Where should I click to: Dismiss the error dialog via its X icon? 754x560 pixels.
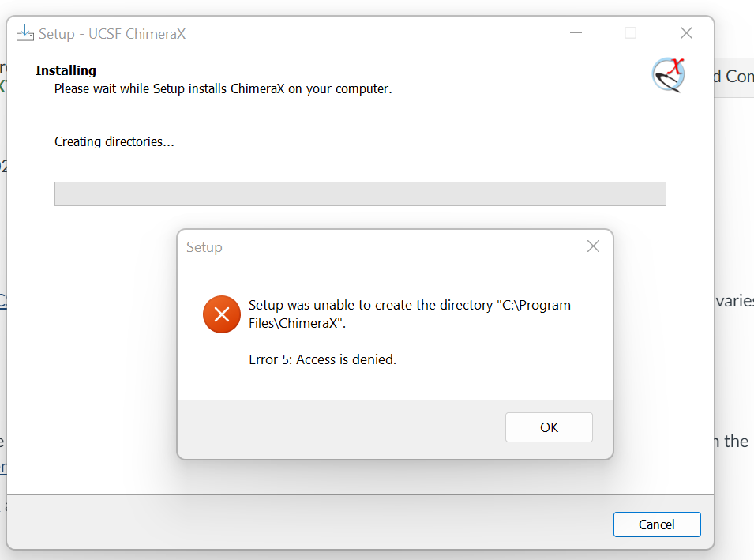coord(593,246)
